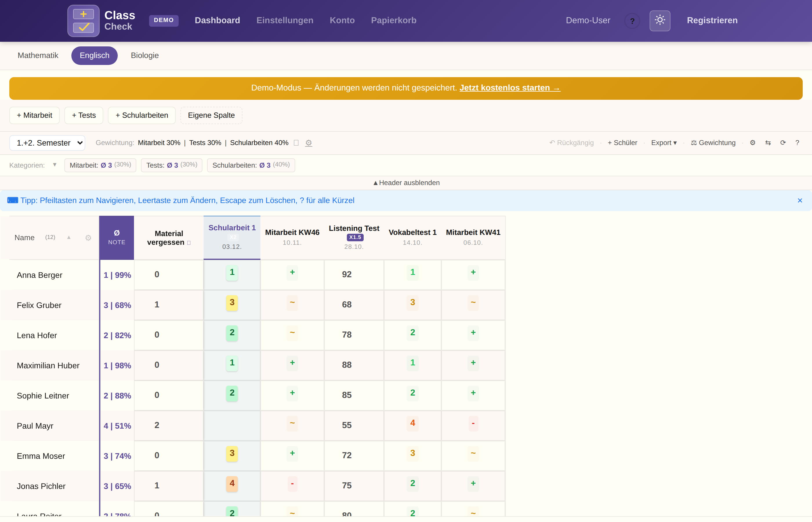This screenshot has height=522, width=812.
Task: Toggle name sort order arrow
Action: (x=69, y=237)
